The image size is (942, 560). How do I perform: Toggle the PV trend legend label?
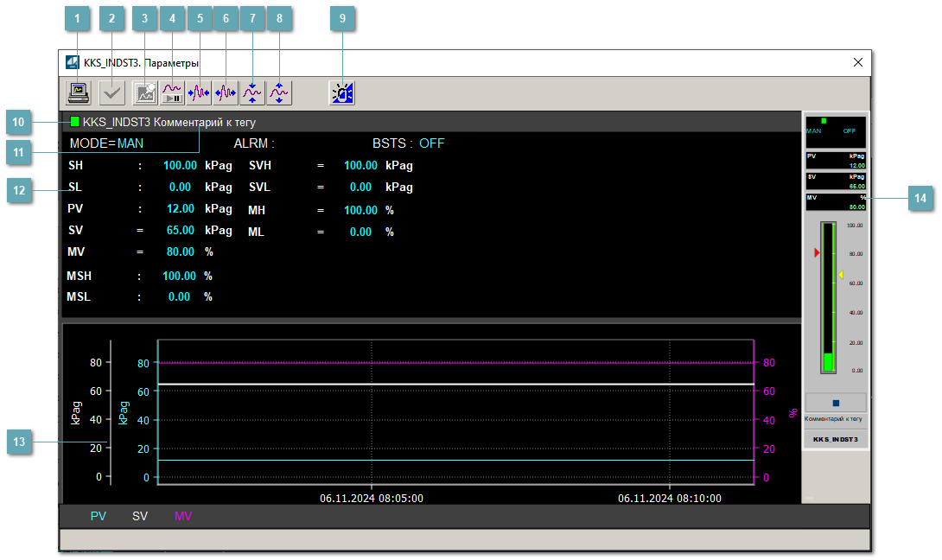pyautogui.click(x=99, y=516)
